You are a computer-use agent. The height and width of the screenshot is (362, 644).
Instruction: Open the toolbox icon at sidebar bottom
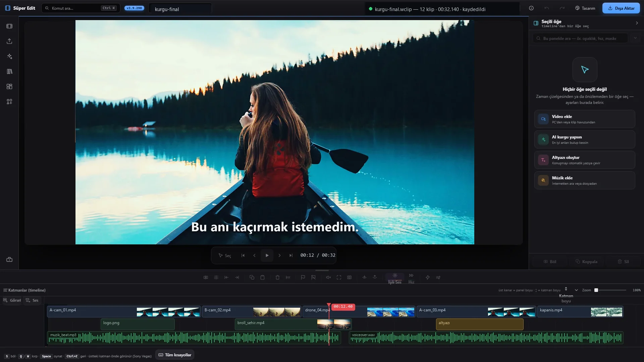[x=9, y=259]
